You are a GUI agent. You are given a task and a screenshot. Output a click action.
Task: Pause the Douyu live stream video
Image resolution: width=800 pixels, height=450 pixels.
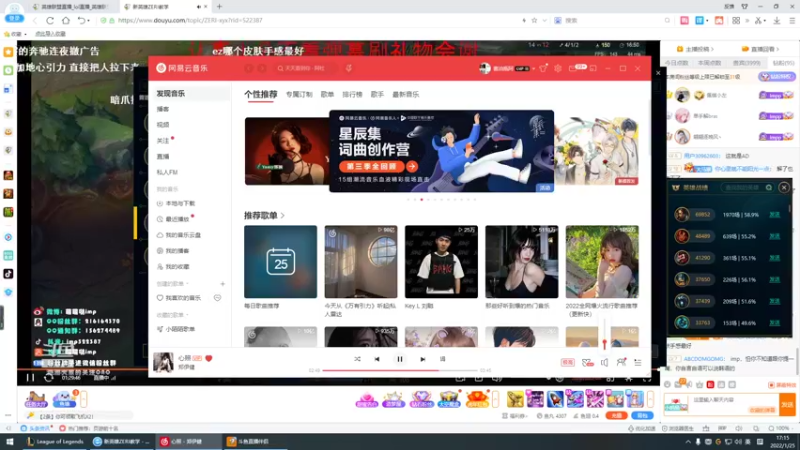[x=30, y=378]
